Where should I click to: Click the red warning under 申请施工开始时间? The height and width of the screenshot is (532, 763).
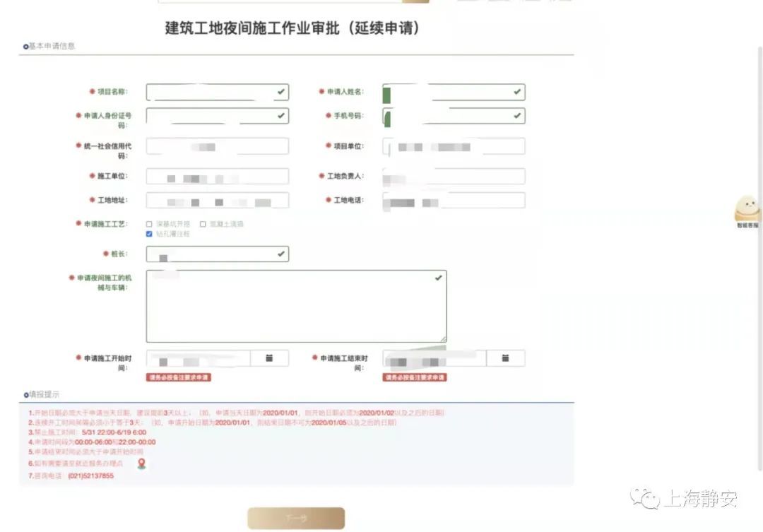click(179, 377)
